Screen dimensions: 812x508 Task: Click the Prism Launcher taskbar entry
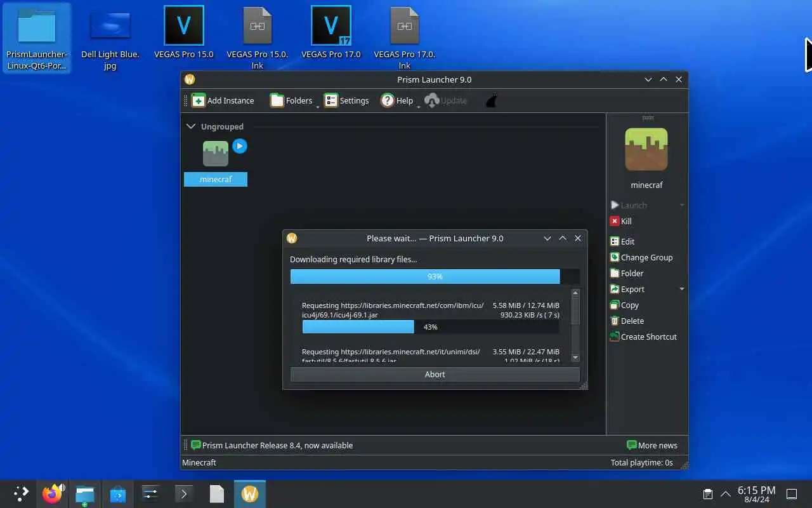coord(250,493)
